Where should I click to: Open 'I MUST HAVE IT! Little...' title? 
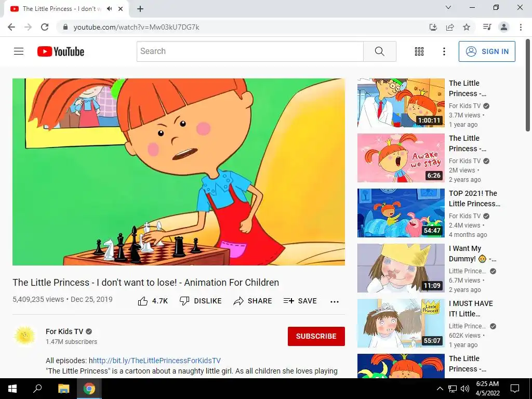(x=471, y=309)
